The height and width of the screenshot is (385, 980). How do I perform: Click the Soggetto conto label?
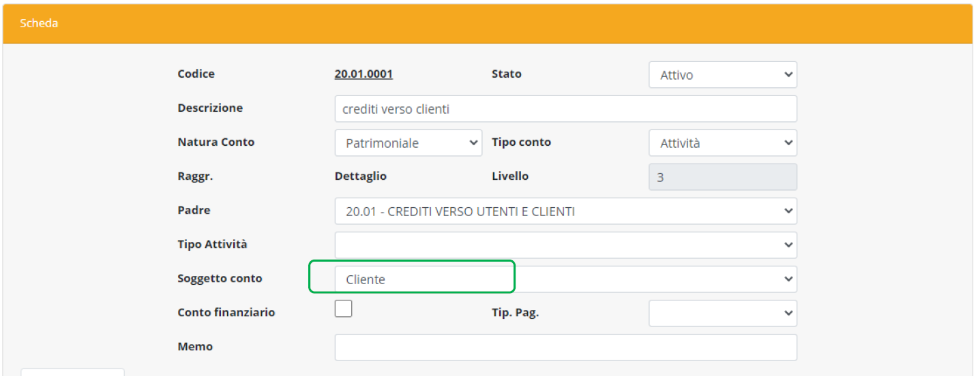[220, 279]
